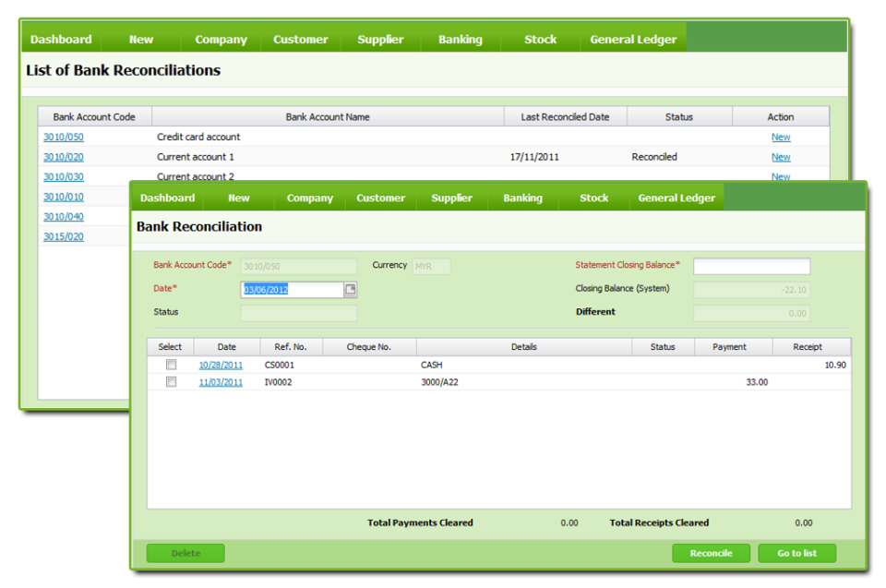Image resolution: width=886 pixels, height=588 pixels.
Task: Open the Banking menu
Action: (522, 198)
